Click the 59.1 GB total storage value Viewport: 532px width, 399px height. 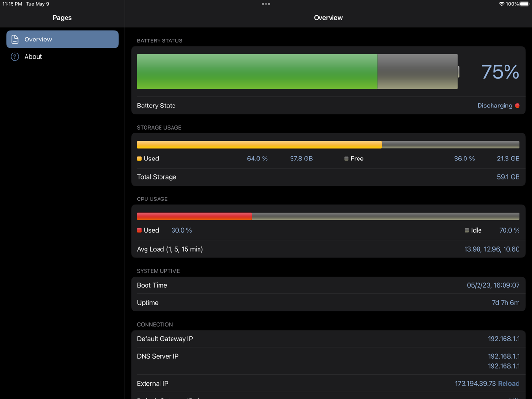pos(508,177)
